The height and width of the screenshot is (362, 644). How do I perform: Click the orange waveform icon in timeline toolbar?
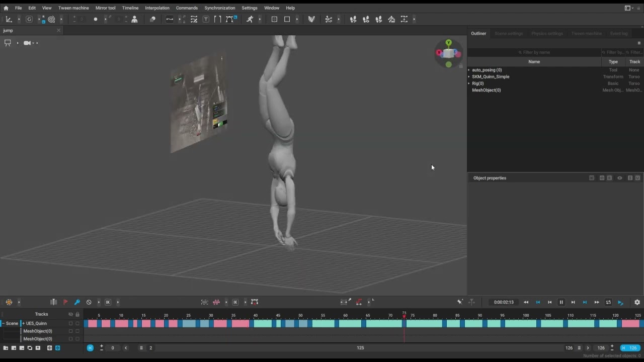pos(216,302)
